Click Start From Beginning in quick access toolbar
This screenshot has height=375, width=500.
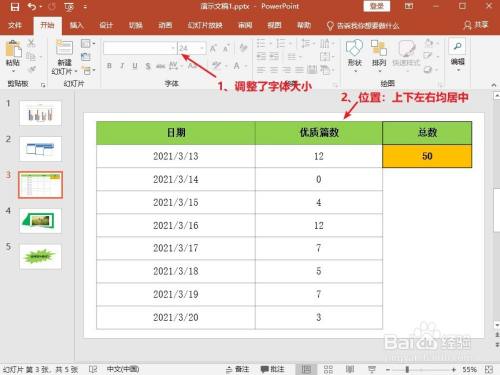(69, 7)
